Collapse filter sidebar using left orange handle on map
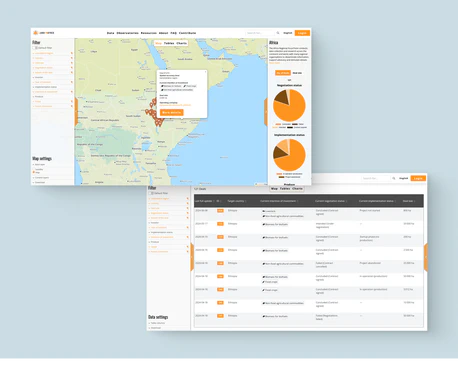 point(76,112)
